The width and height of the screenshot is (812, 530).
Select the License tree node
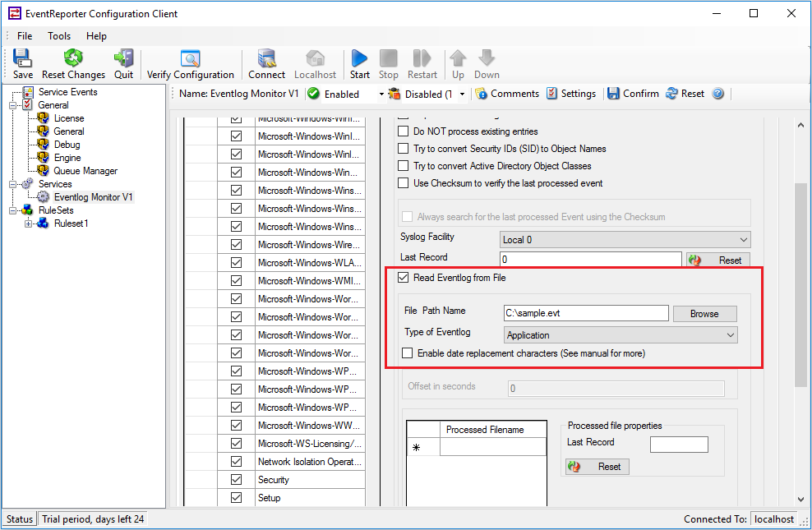[x=69, y=118]
